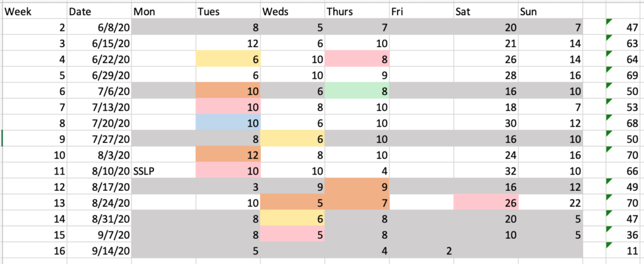Select Fri cell containing 2 in week 16
644x264 pixels.
421,250
